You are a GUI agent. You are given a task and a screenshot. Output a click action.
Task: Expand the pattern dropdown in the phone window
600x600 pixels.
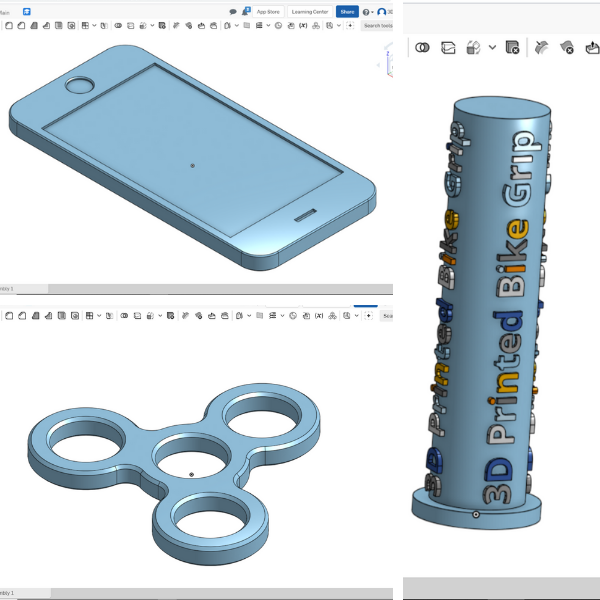94,26
